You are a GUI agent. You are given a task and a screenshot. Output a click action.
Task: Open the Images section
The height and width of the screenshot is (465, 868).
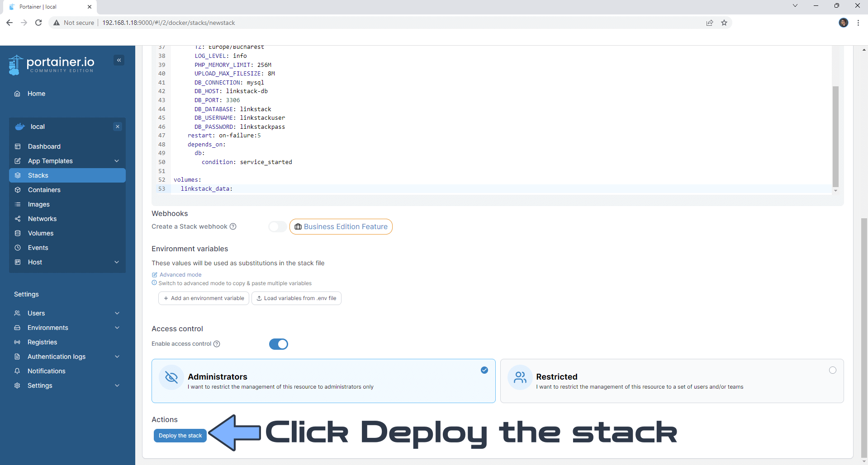[39, 204]
